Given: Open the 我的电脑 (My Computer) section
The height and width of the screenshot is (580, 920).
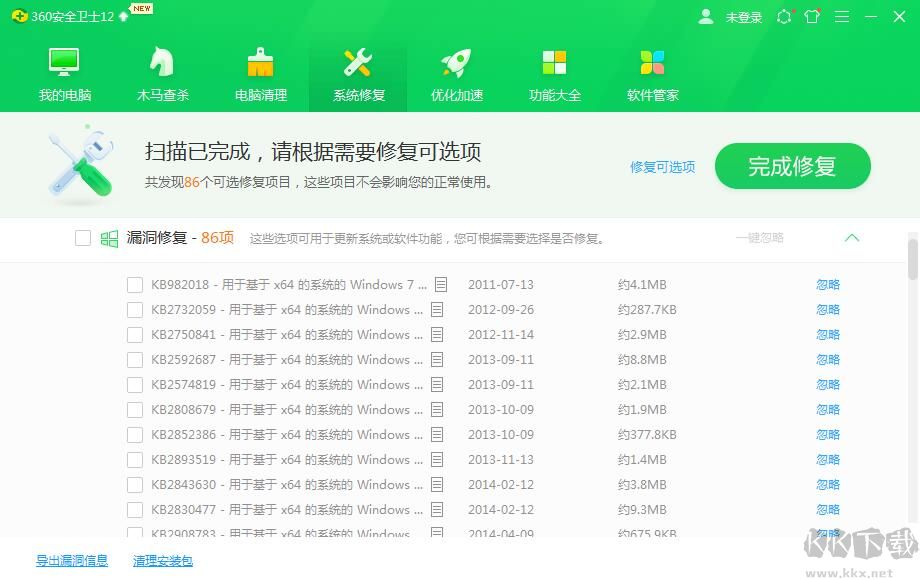Looking at the screenshot, I should click(63, 72).
